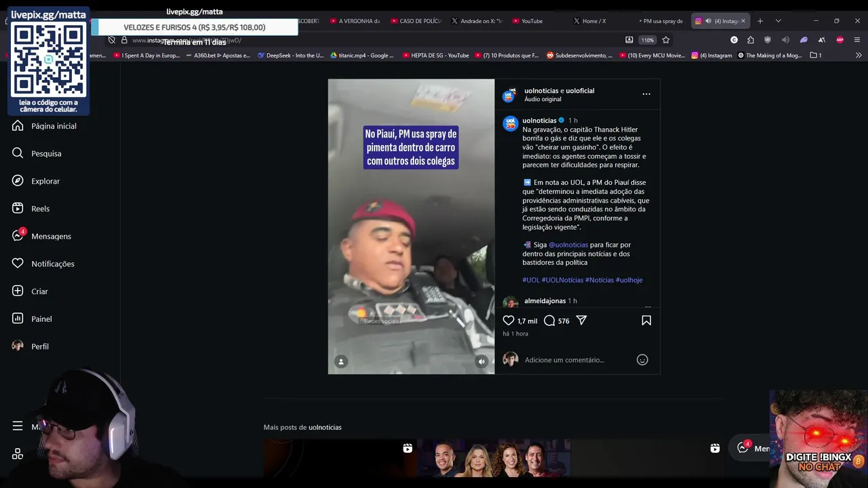Open Página inicial in Instagram sidebar
The image size is (868, 488).
pos(45,126)
